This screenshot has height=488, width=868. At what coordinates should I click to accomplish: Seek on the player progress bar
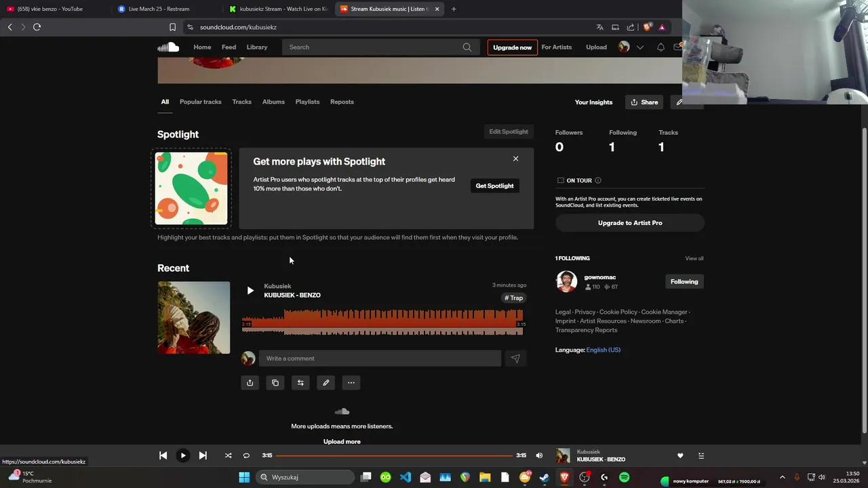pos(394,455)
